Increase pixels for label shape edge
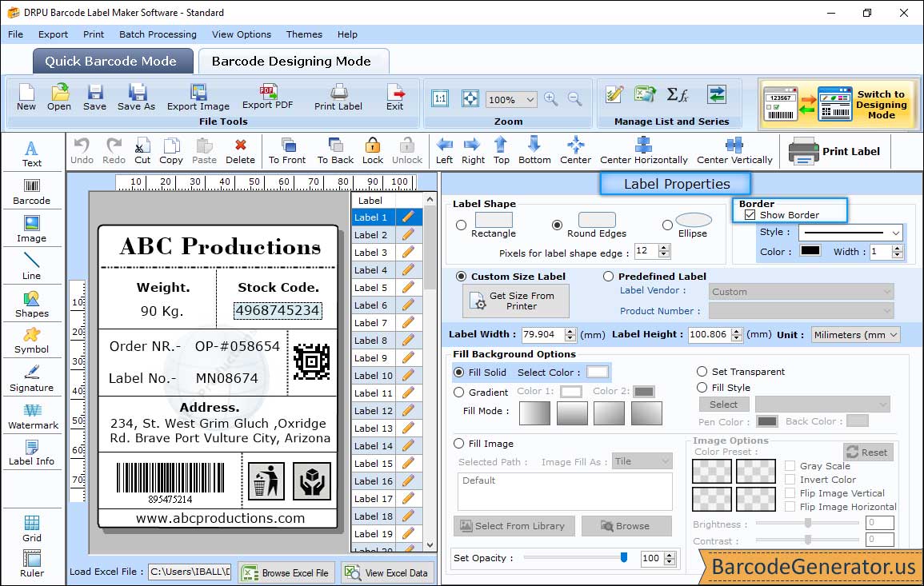This screenshot has height=586, width=924. pyautogui.click(x=664, y=248)
